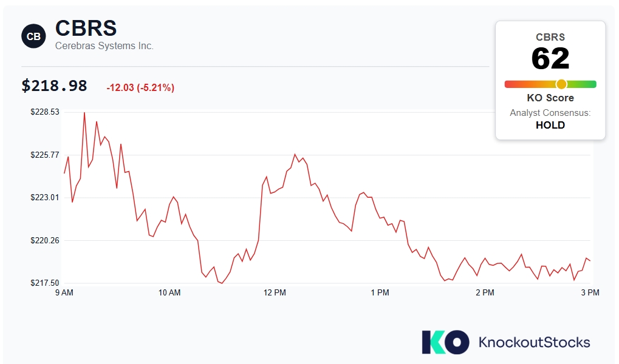Click the Analyst Consensus label
The width and height of the screenshot is (619, 364).
pos(550,113)
